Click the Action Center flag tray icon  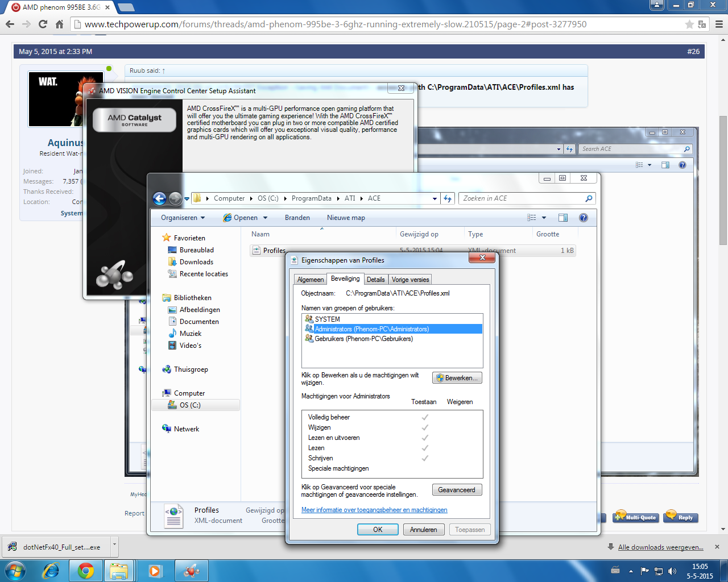point(644,571)
